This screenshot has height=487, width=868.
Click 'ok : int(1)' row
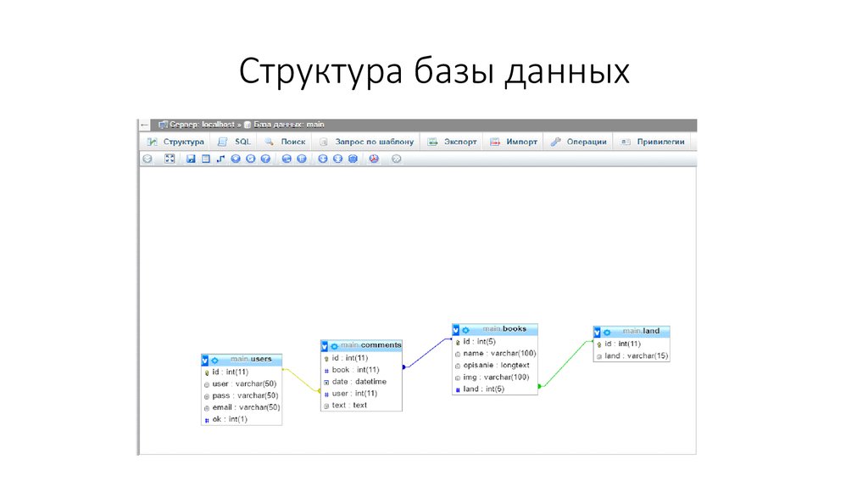coord(242,419)
